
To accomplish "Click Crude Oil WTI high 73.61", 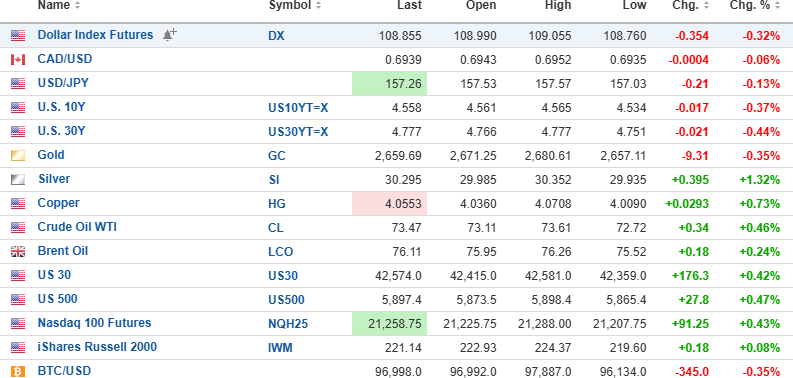I will tap(555, 228).
